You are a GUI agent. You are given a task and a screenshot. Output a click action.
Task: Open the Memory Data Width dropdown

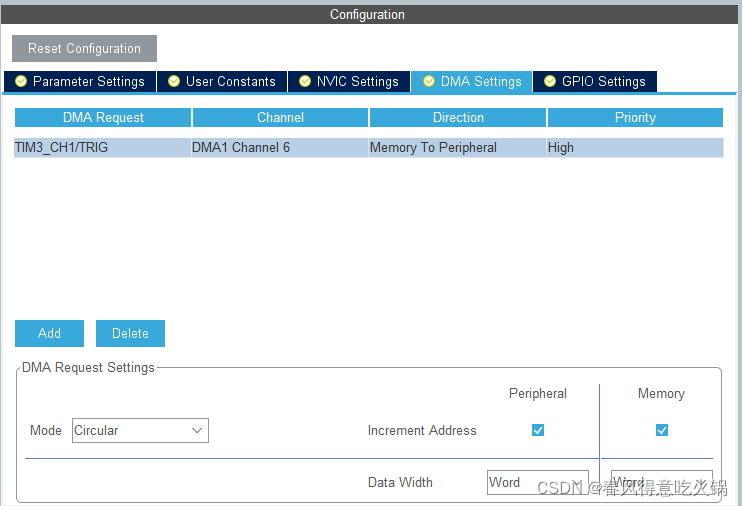coord(662,482)
